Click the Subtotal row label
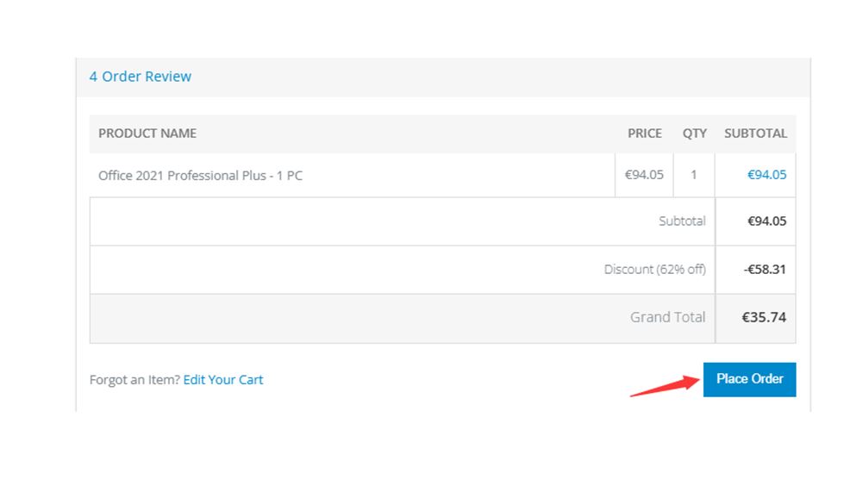 click(x=682, y=221)
